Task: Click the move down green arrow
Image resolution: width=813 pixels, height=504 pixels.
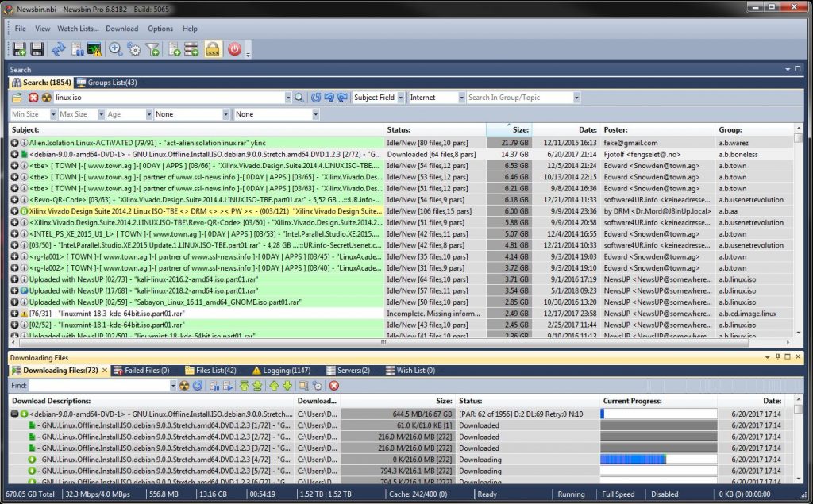Action: pyautogui.click(x=287, y=386)
